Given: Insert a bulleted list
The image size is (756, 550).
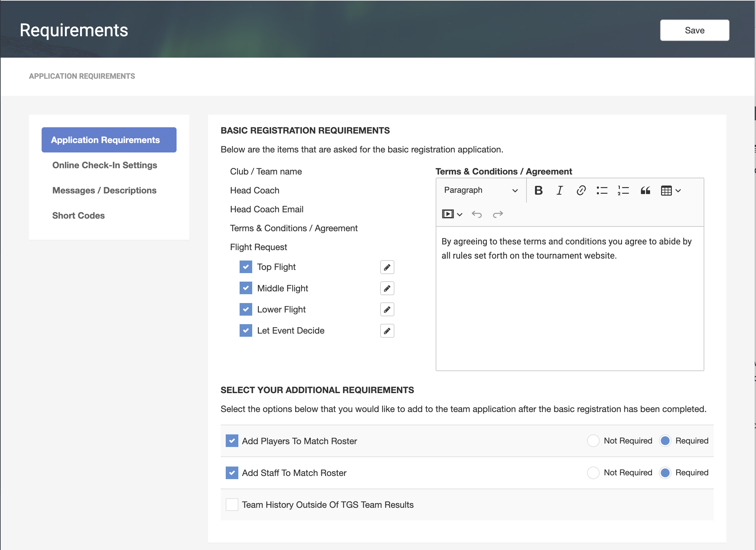Looking at the screenshot, I should [602, 190].
